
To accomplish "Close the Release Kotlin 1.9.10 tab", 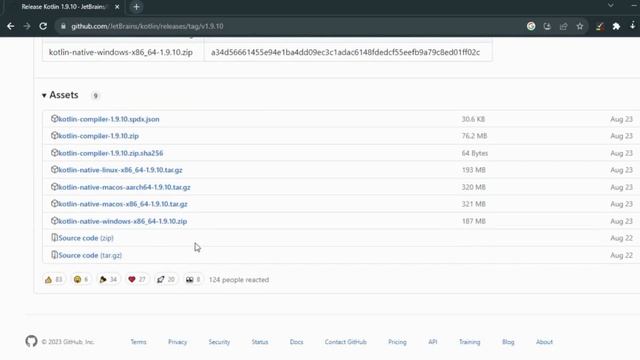I will click(117, 7).
